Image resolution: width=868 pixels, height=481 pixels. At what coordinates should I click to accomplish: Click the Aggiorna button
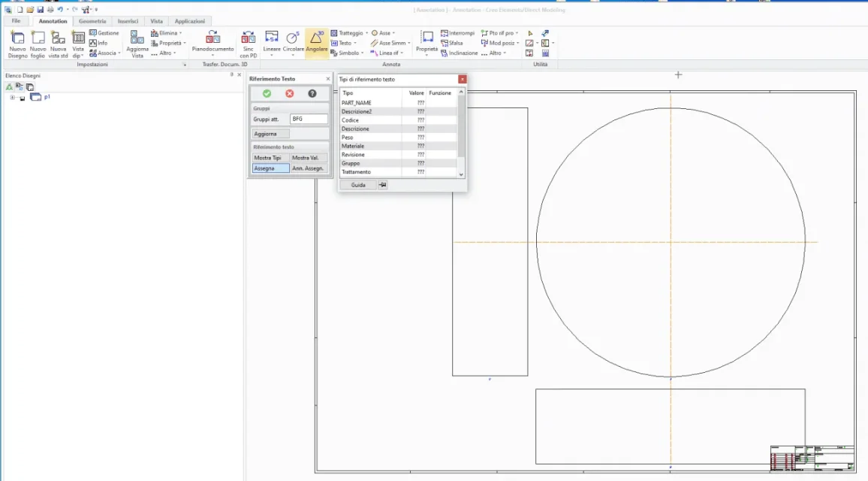[x=271, y=134]
